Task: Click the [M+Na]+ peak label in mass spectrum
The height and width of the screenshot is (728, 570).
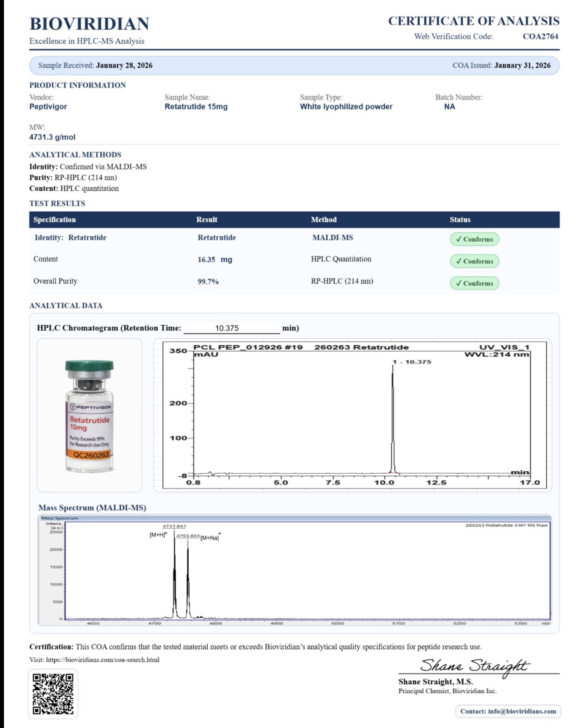Action: pyautogui.click(x=210, y=537)
